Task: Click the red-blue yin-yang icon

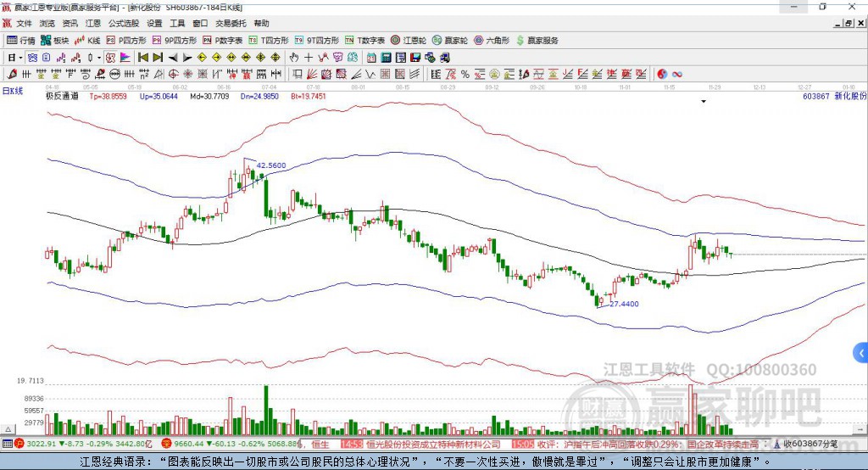Action: (662, 74)
